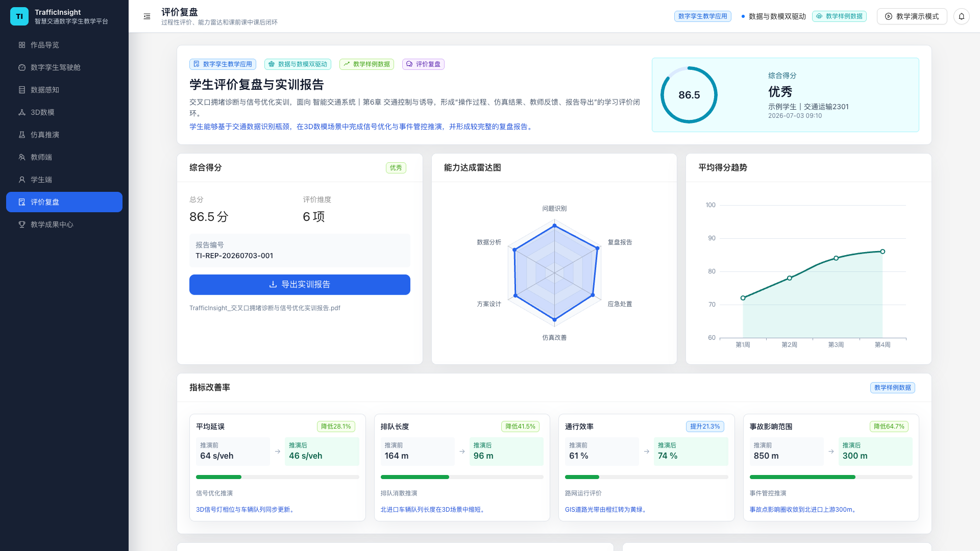Enable 教学演示模式 button in header
This screenshot has height=551, width=980.
tap(912, 16)
